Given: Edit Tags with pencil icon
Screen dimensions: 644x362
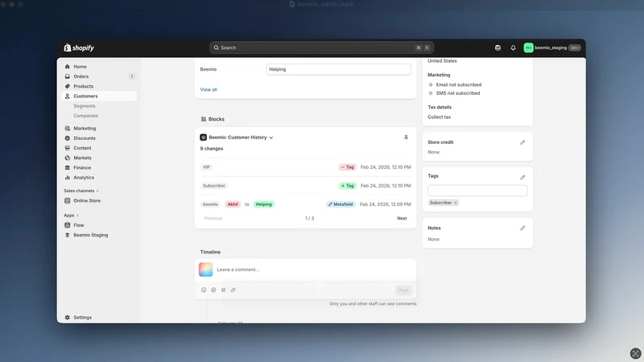Looking at the screenshot, I should tap(522, 177).
